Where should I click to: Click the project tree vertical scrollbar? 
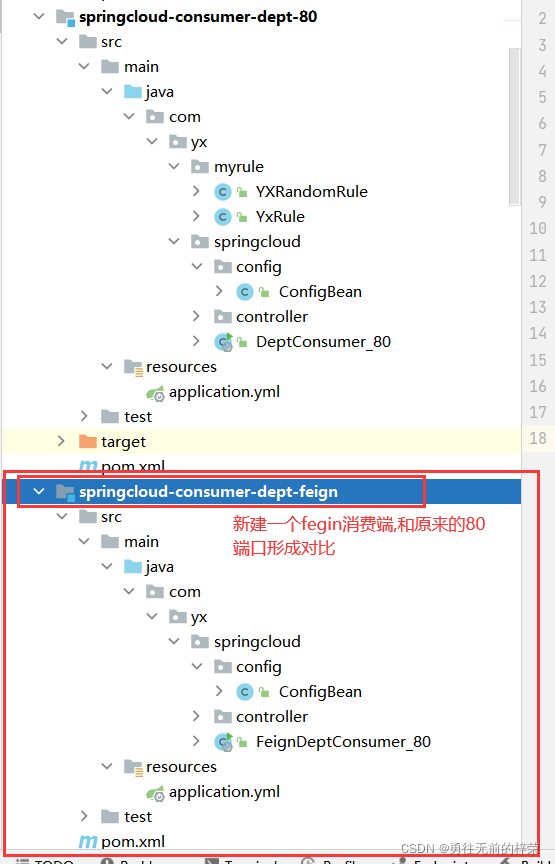(x=515, y=127)
